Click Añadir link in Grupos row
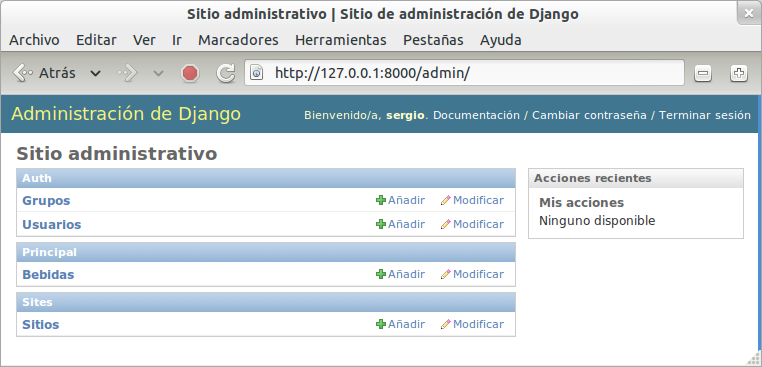Viewport: 762px width, 367px height. (406, 200)
